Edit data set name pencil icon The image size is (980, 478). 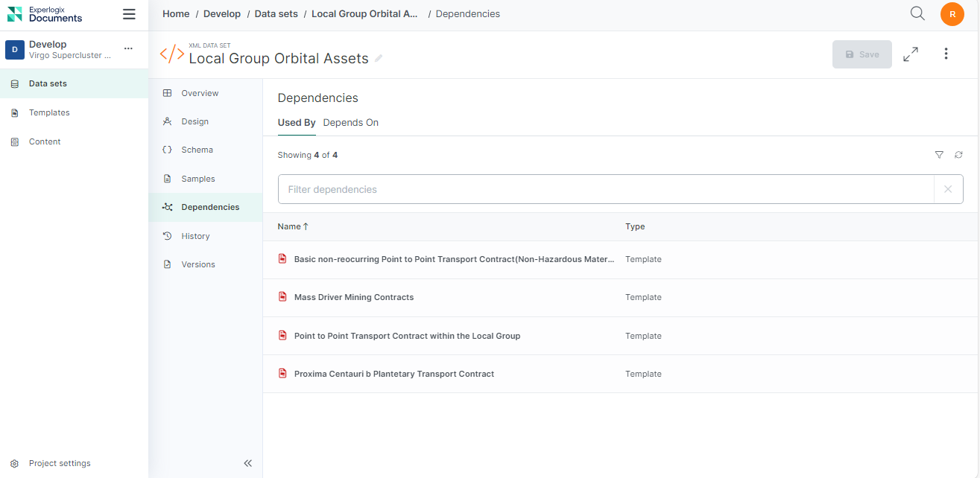379,59
